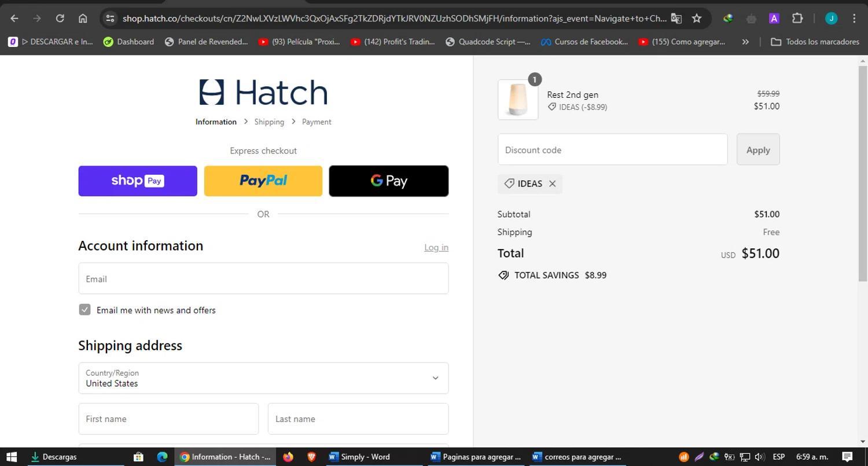Viewport: 868px width, 466px height.
Task: Open the Panel de Revended... bookmark
Action: 207,42
